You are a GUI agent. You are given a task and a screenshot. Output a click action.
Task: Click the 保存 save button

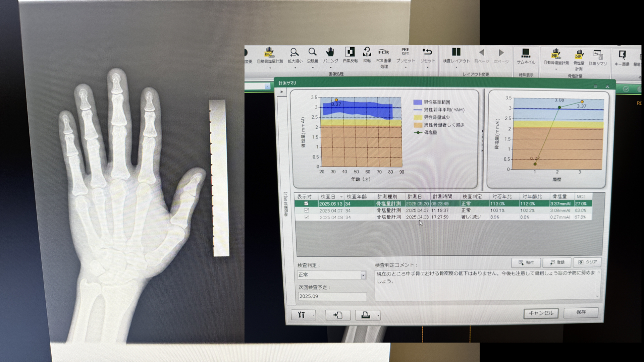coord(581,312)
